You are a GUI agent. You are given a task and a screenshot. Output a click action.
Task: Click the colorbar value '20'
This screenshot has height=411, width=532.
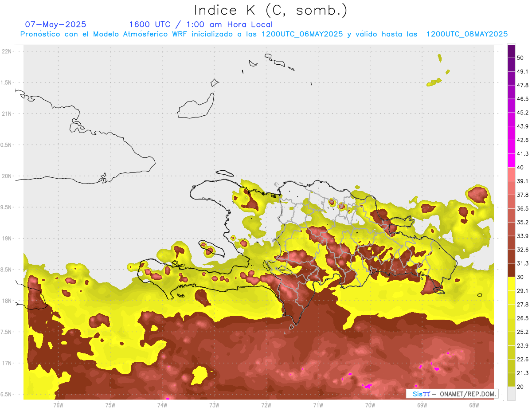pyautogui.click(x=520, y=387)
